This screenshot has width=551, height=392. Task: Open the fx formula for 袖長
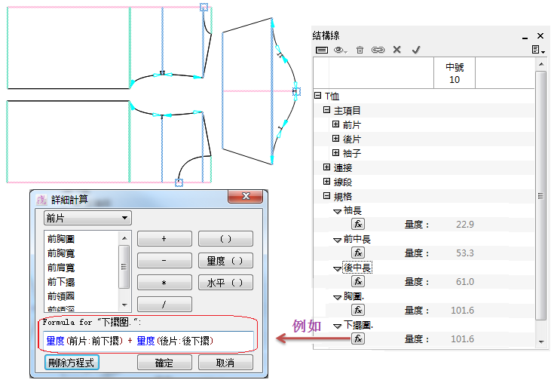pos(358,224)
